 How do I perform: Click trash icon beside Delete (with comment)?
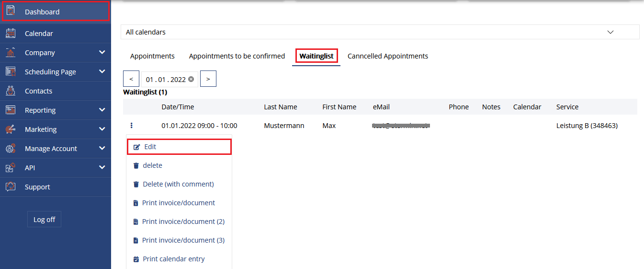pyautogui.click(x=136, y=184)
